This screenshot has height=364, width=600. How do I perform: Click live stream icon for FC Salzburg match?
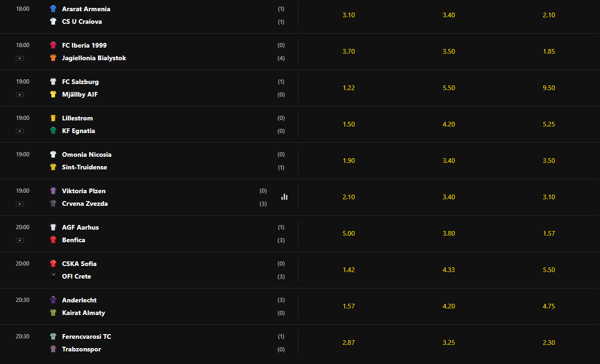click(x=20, y=95)
